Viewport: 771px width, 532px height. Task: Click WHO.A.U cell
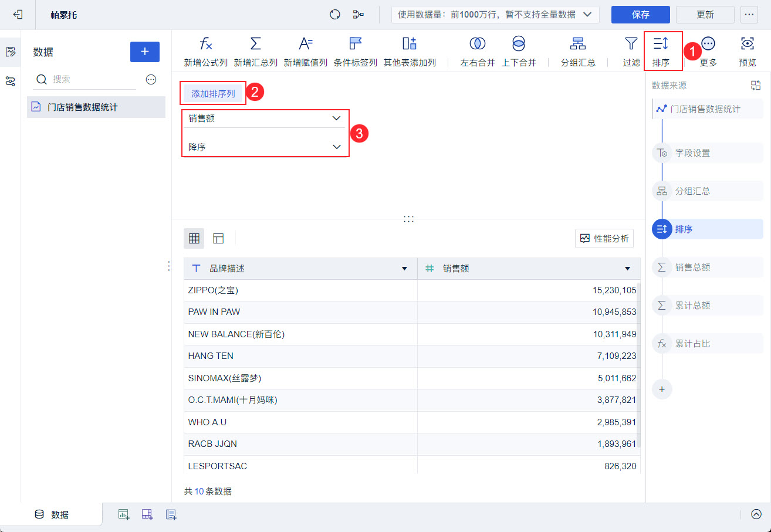pos(300,422)
